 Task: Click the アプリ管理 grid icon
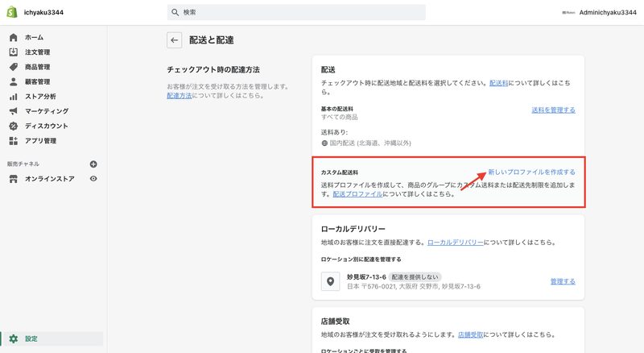(x=14, y=141)
